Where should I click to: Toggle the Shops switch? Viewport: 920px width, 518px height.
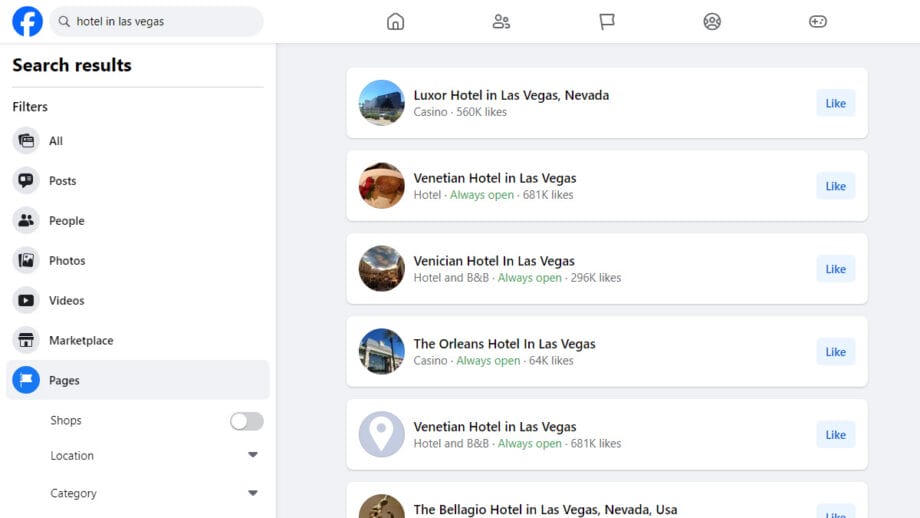pyautogui.click(x=246, y=421)
